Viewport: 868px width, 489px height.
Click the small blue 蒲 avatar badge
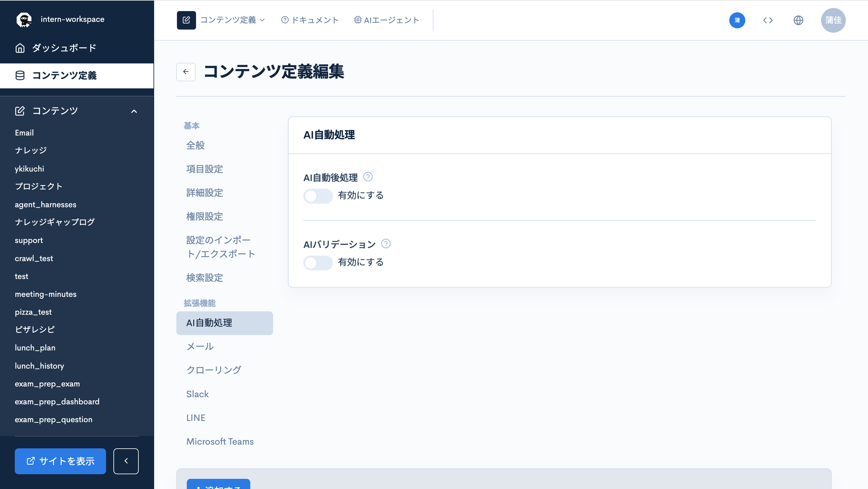(737, 20)
